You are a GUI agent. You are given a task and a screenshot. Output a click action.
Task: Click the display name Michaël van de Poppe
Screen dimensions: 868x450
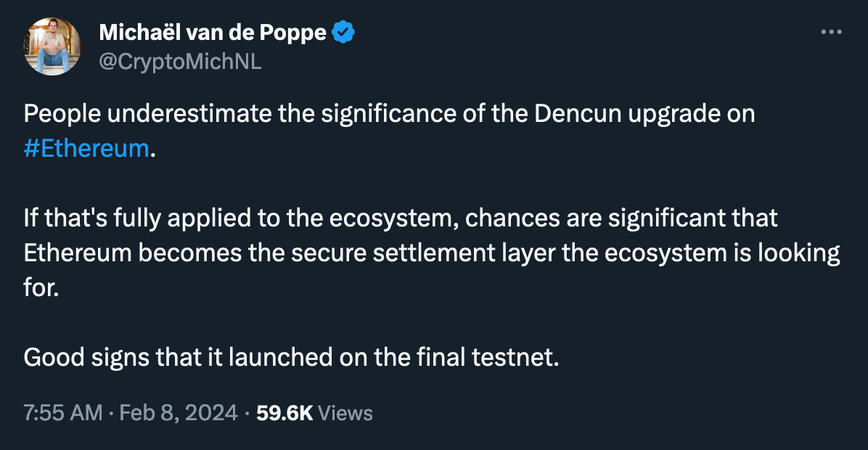pyautogui.click(x=213, y=32)
